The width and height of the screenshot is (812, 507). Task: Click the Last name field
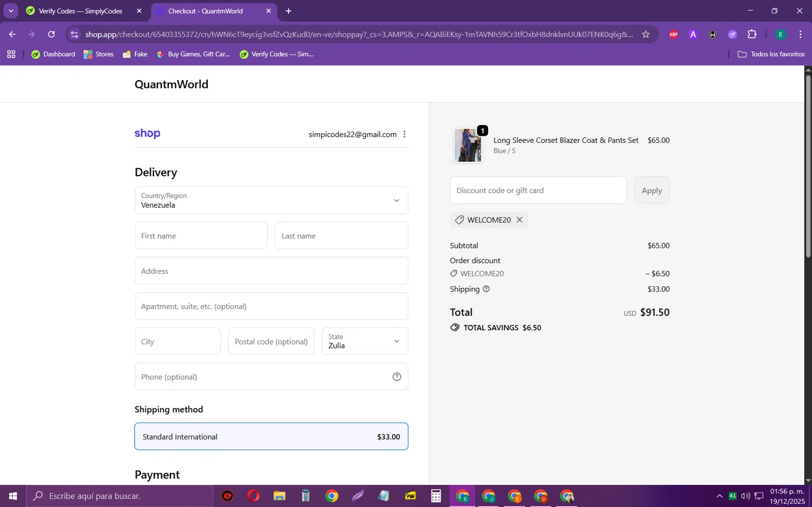[342, 235]
